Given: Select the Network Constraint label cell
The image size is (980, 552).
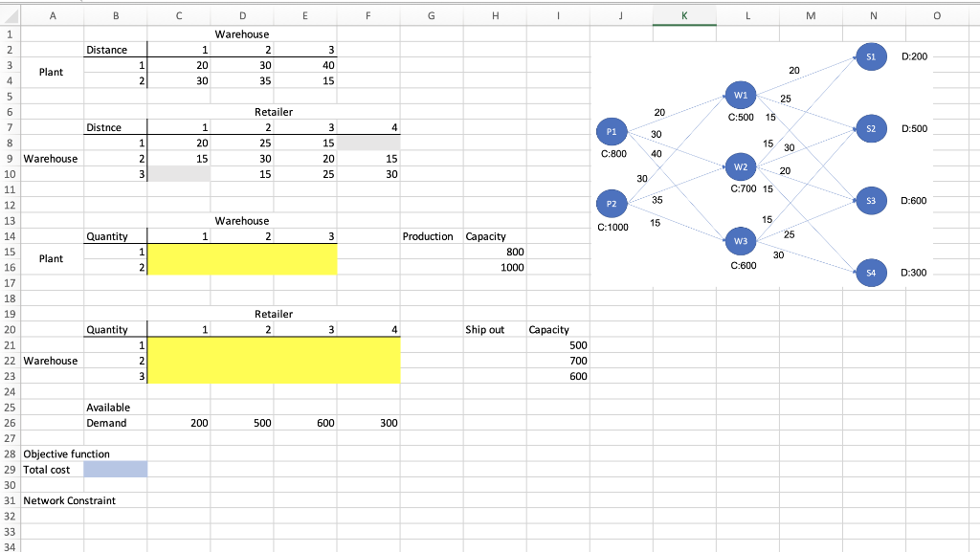Looking at the screenshot, I should coord(70,500).
